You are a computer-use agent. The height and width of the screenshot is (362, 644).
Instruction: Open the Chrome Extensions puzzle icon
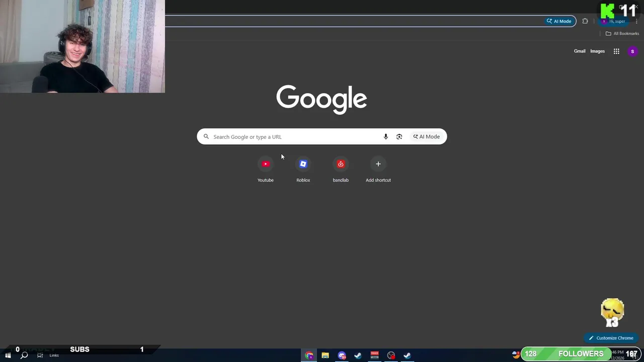click(585, 21)
